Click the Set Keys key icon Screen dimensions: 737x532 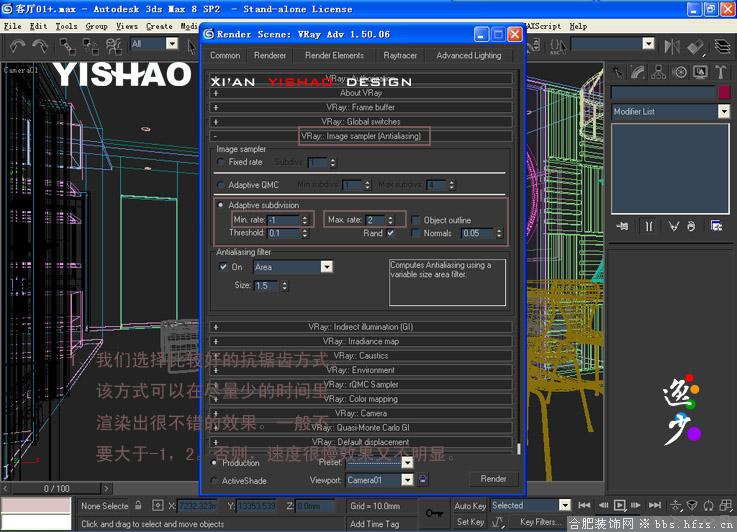click(434, 513)
